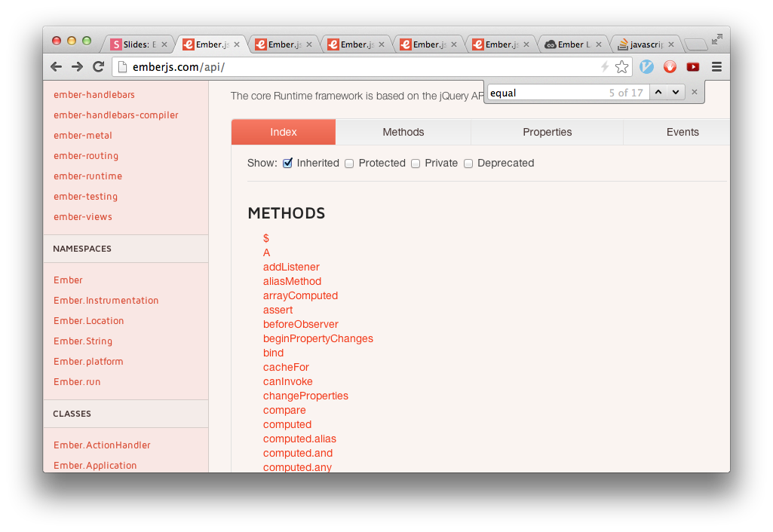Viewport: 773px width, 532px height.
Task: Open the ember-handlebars module link
Action: click(x=94, y=95)
